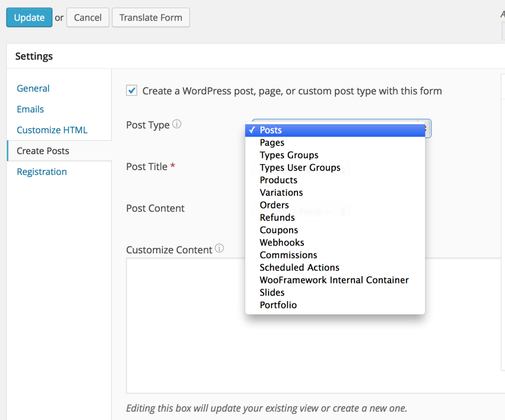Choose "Products" as the post type
This screenshot has width=505, height=420.
tap(278, 180)
